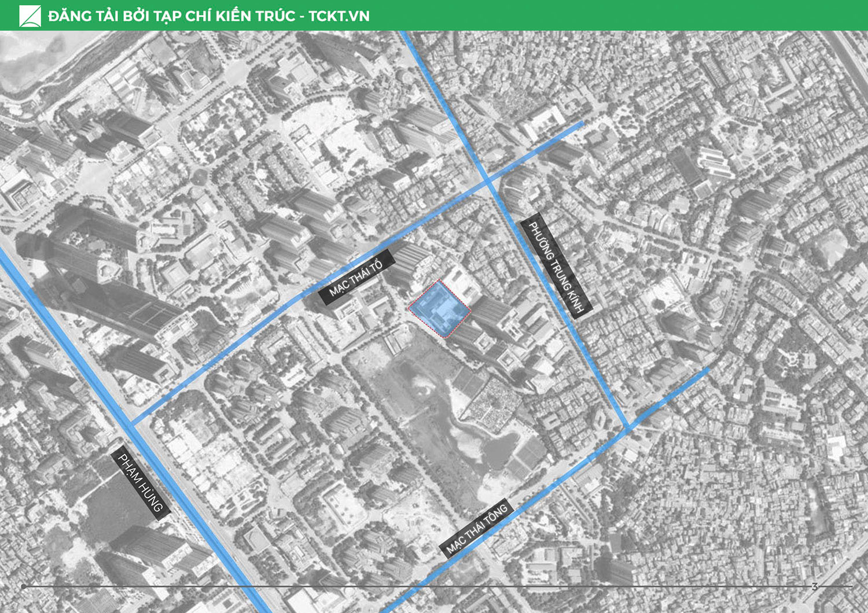The width and height of the screenshot is (868, 613).
Task: Click the "MẠC THÁI TÔNG" street label
Action: click(477, 529)
